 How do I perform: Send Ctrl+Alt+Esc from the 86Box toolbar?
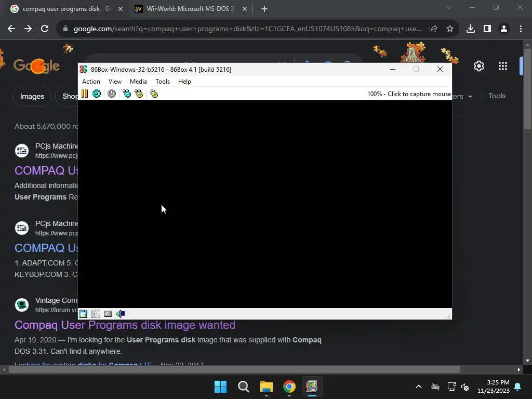(x=139, y=94)
